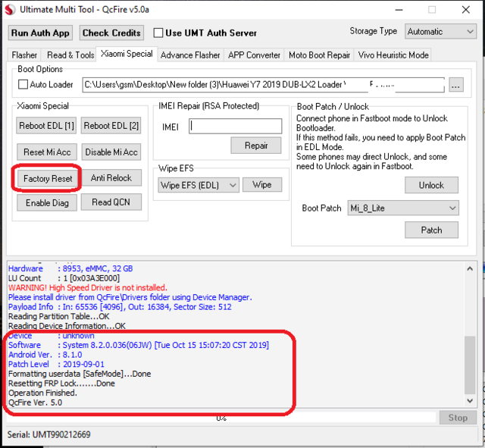Click the Read QCN button

pos(111,202)
